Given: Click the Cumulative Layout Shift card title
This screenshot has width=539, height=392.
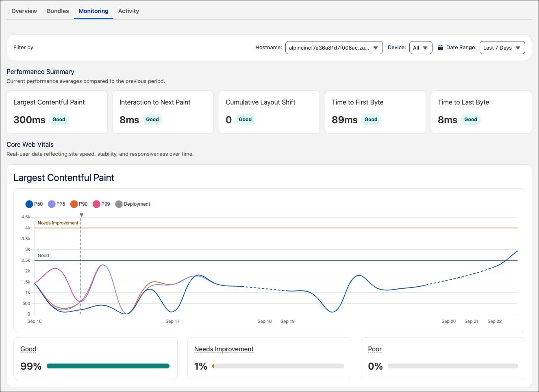Looking at the screenshot, I should tap(261, 102).
